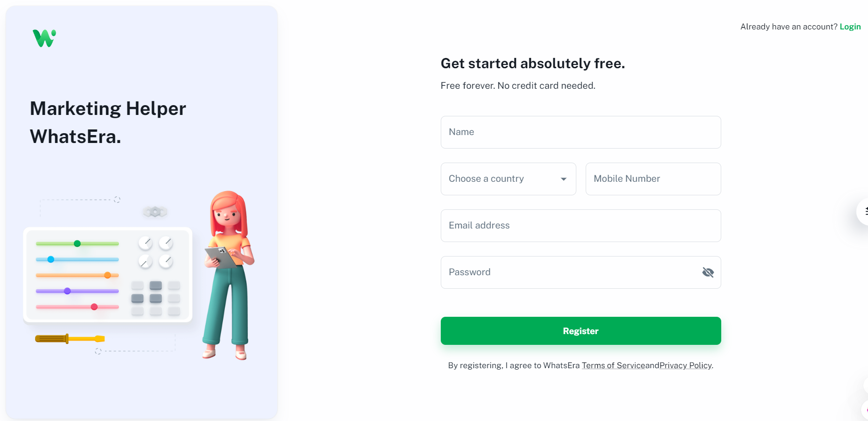Viewport: 868px width, 421px height.
Task: Focus the Name input field
Action: (x=581, y=132)
